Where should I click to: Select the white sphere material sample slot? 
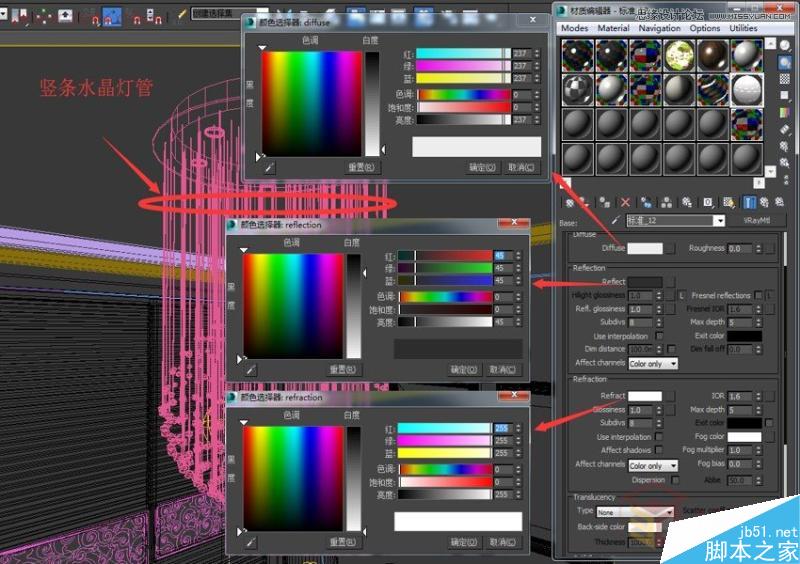pyautogui.click(x=747, y=89)
